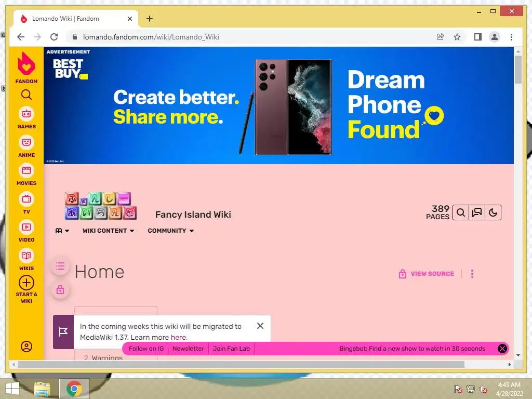Toggle dark theme moon icon
The height and width of the screenshot is (399, 532).
click(493, 212)
